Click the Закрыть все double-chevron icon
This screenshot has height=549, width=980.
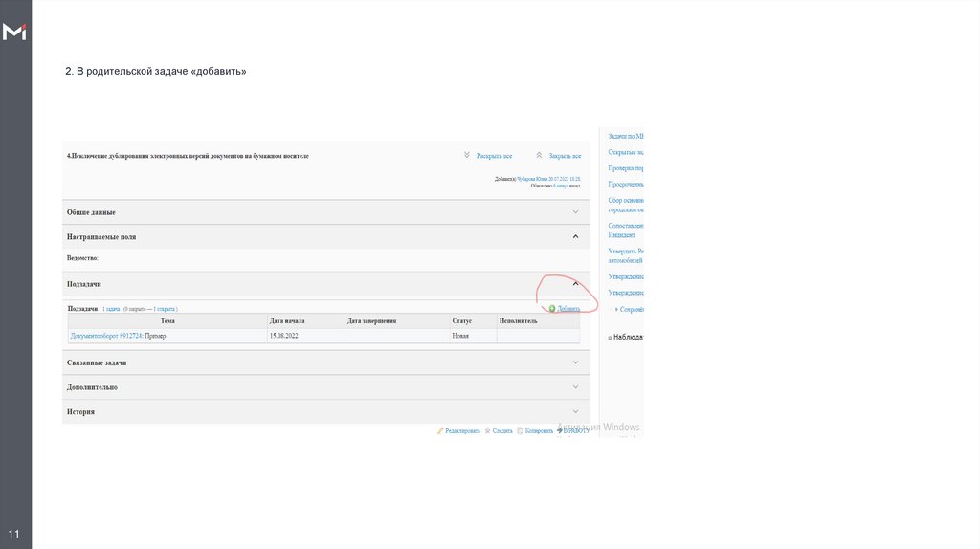pyautogui.click(x=540, y=155)
